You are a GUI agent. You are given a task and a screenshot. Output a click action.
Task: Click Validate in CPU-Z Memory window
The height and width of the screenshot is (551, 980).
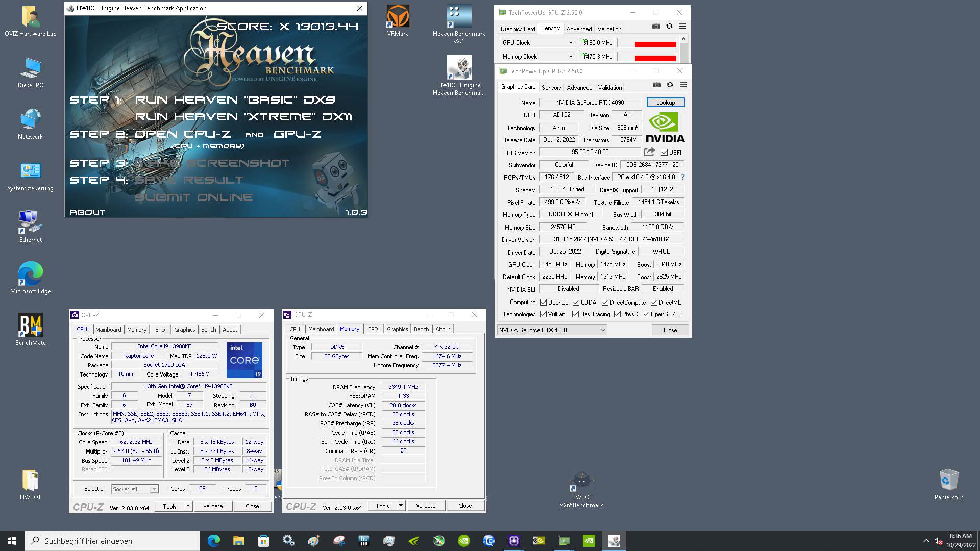426,506
